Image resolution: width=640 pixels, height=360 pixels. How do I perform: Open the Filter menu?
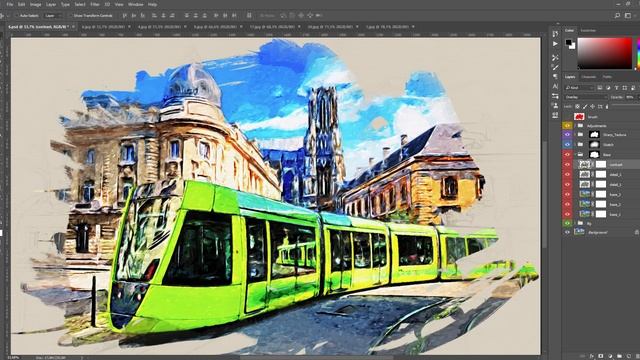click(95, 4)
